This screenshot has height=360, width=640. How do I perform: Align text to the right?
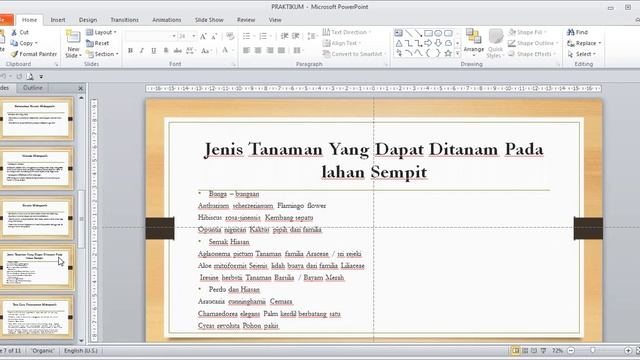pyautogui.click(x=270, y=51)
